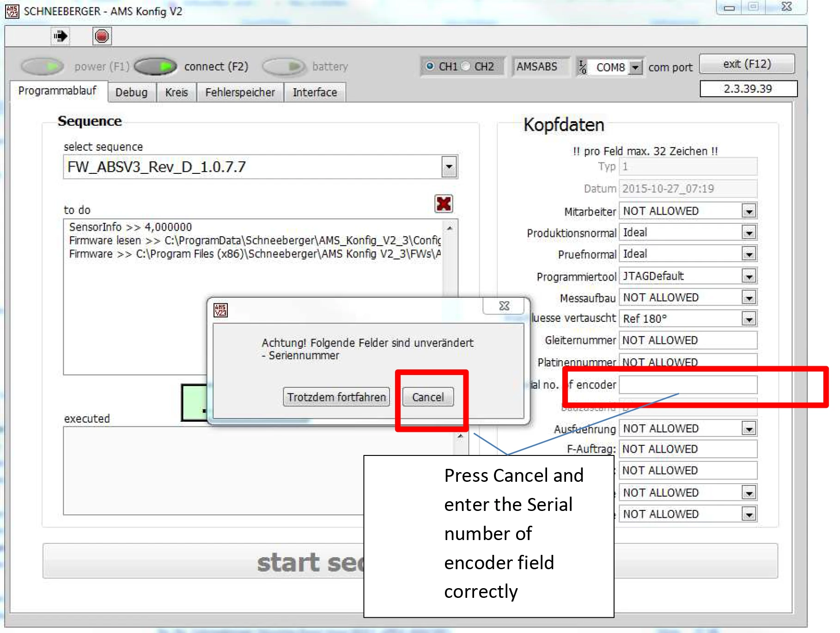The image size is (840, 633).
Task: Click the black arrow run icon in toolbar
Action: [x=60, y=36]
